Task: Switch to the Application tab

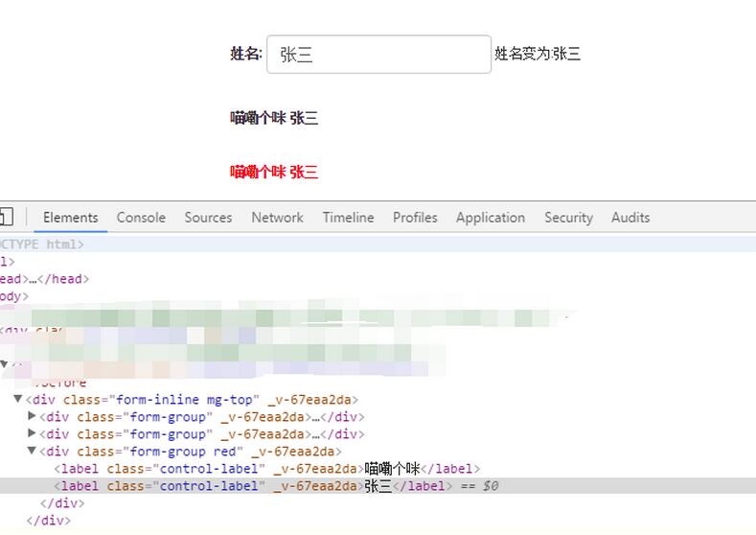Action: point(490,218)
